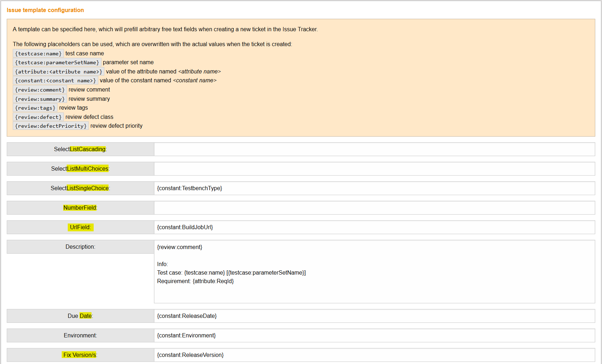The width and height of the screenshot is (602, 364).
Task: Click the {review:comment} placeholder token
Action: pyautogui.click(x=40, y=89)
